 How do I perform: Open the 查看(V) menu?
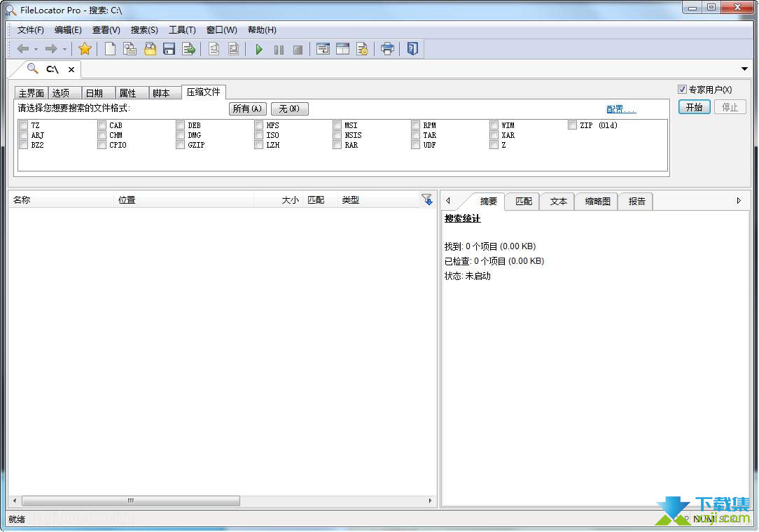coord(106,30)
